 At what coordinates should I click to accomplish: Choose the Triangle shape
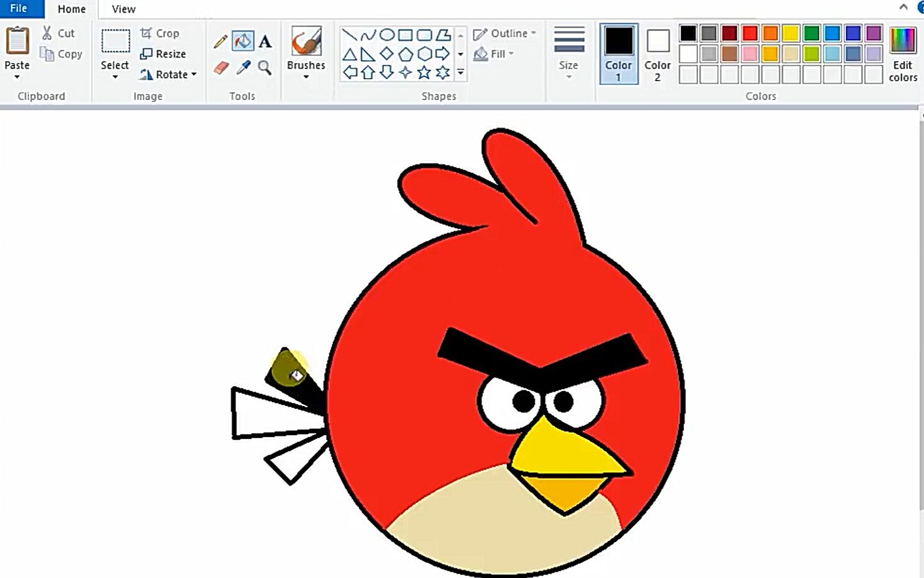(349, 54)
